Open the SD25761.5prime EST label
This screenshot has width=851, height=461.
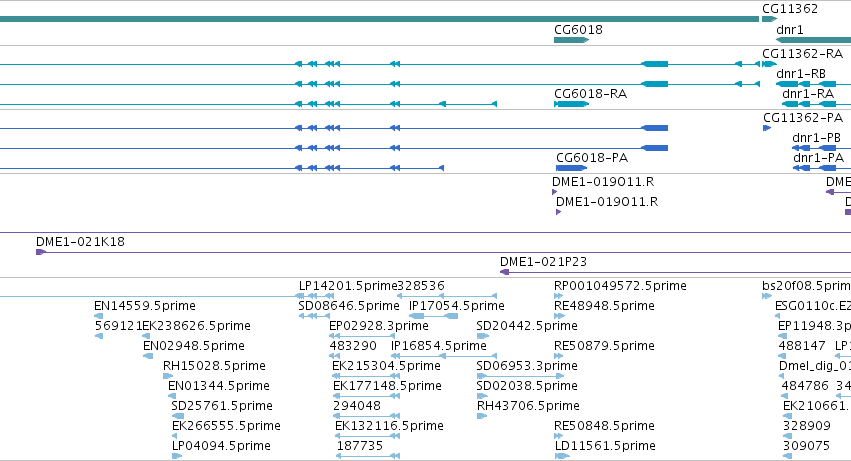pyautogui.click(x=222, y=407)
